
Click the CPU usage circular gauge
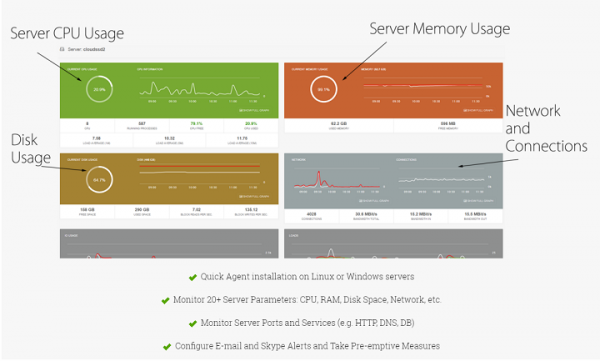click(99, 89)
